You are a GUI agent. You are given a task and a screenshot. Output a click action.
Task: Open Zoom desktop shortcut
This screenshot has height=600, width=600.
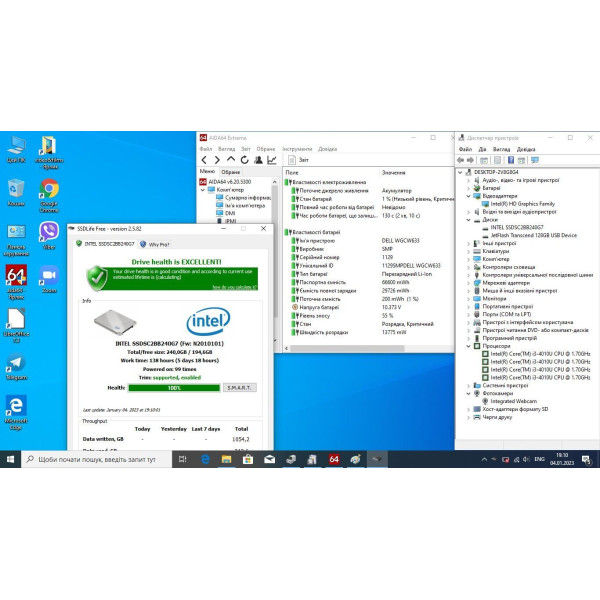49,279
